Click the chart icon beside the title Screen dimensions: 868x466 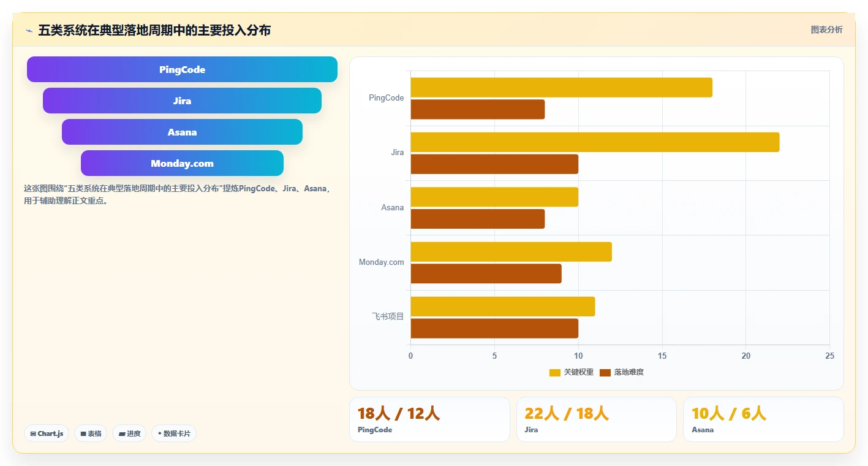tap(29, 31)
